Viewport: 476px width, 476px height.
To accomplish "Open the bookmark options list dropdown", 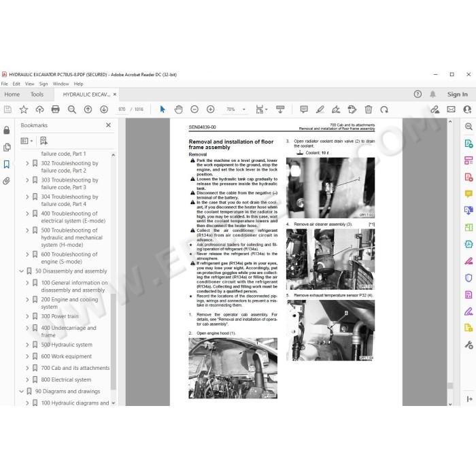I will (x=27, y=141).
